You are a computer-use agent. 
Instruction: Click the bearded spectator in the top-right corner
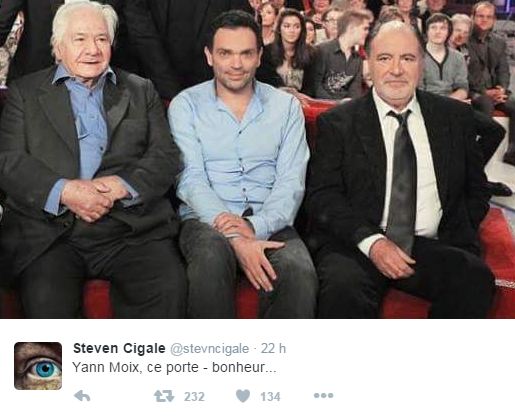(486, 50)
